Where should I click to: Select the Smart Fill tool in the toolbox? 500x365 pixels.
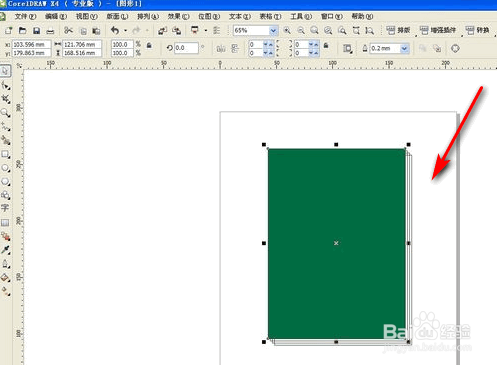[x=5, y=140]
